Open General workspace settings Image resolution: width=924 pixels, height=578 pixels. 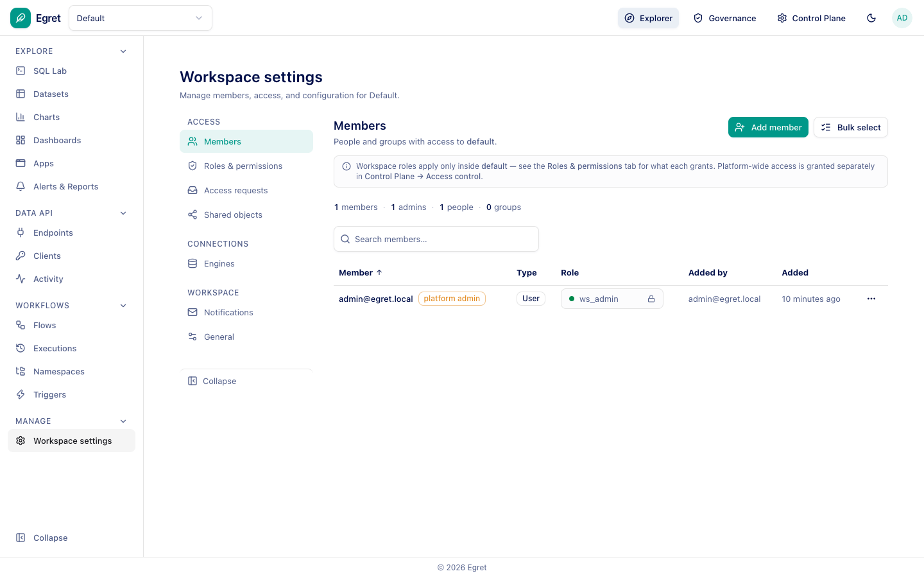246,337
